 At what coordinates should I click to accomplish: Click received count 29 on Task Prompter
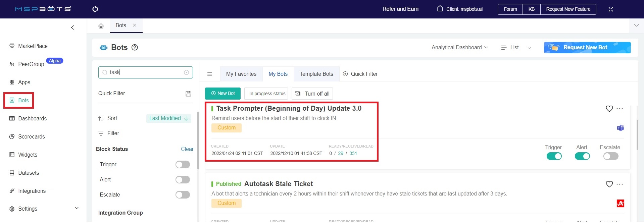[x=341, y=153]
